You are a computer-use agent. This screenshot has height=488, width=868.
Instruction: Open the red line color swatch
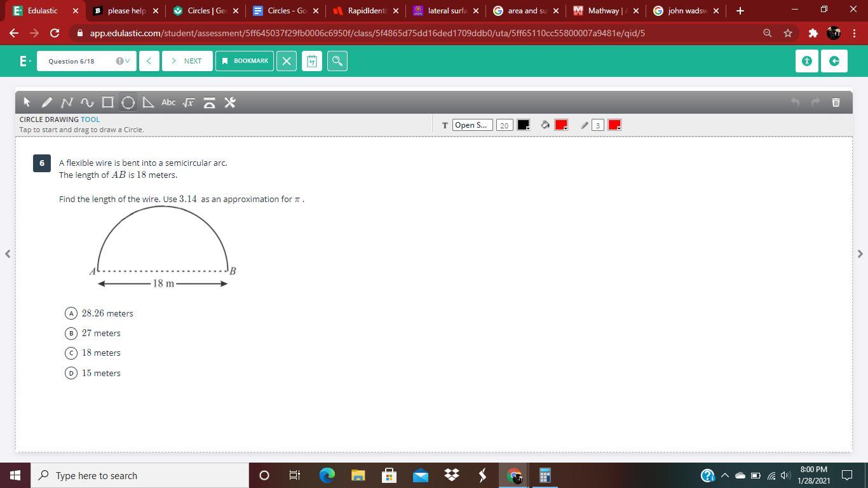614,125
